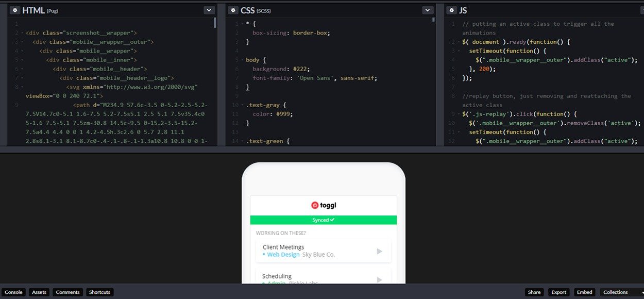
Task: Click the '}, 200);' line in JS
Action: point(482,69)
